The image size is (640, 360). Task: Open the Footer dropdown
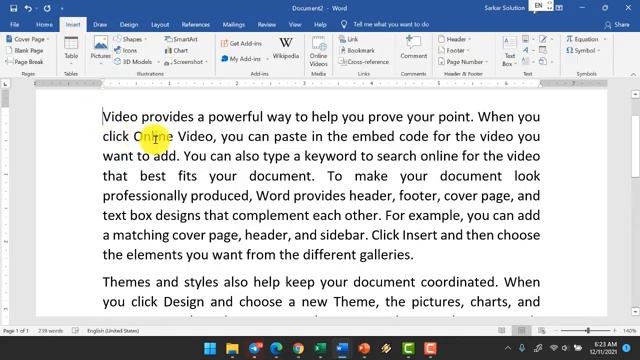[x=453, y=51]
